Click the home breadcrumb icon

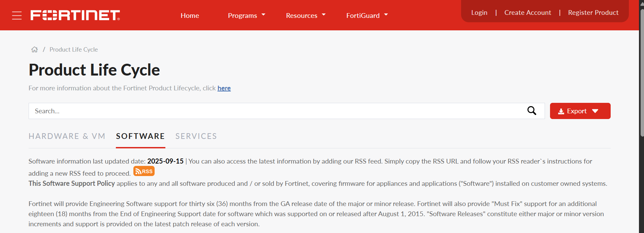click(x=34, y=50)
